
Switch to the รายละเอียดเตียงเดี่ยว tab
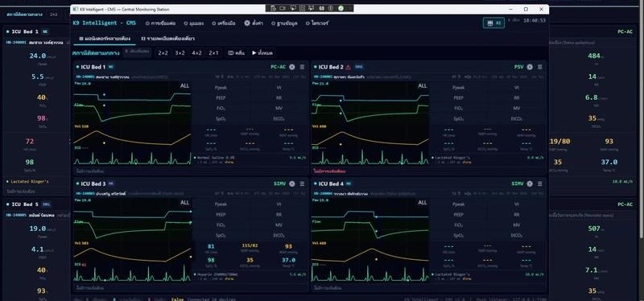pos(168,39)
